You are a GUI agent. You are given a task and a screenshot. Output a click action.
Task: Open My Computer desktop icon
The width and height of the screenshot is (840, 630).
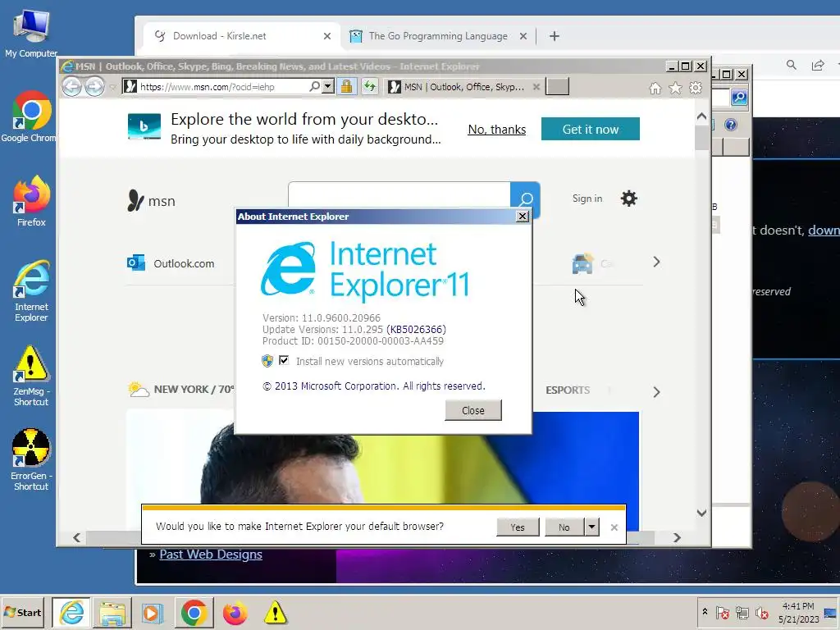pos(31,33)
